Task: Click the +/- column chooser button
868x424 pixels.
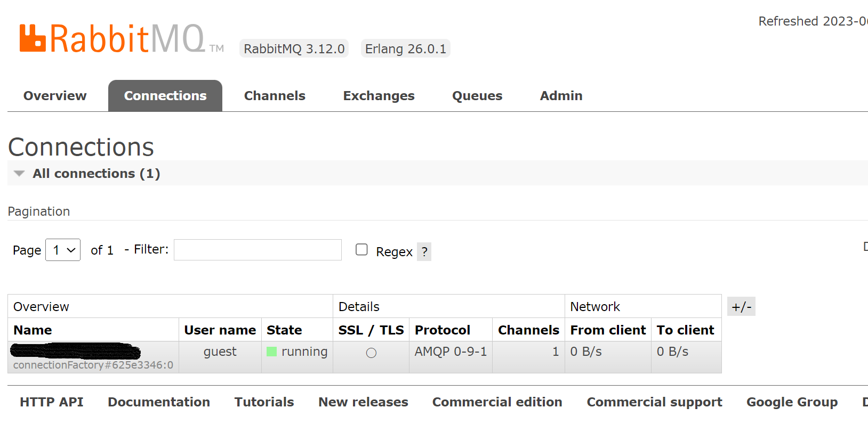Action: (741, 307)
